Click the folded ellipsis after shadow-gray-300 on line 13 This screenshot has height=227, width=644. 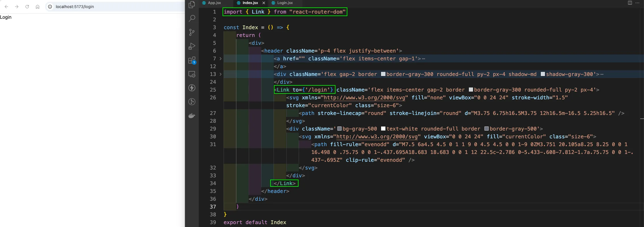[602, 75]
